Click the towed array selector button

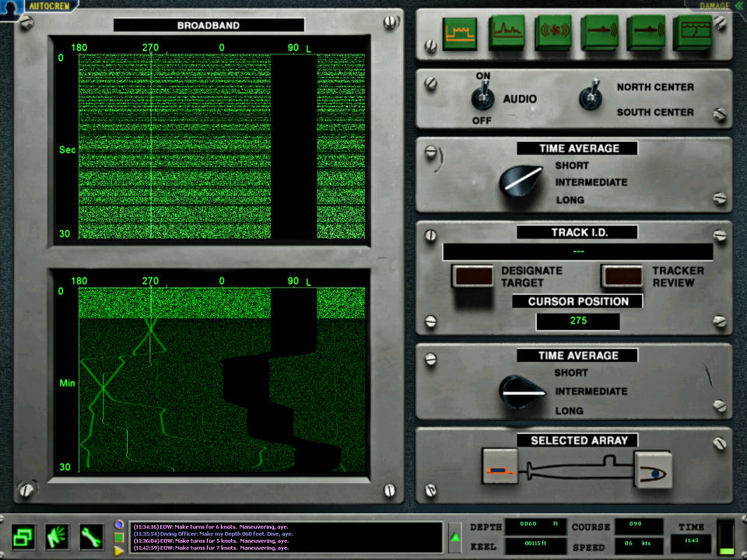tap(500, 468)
